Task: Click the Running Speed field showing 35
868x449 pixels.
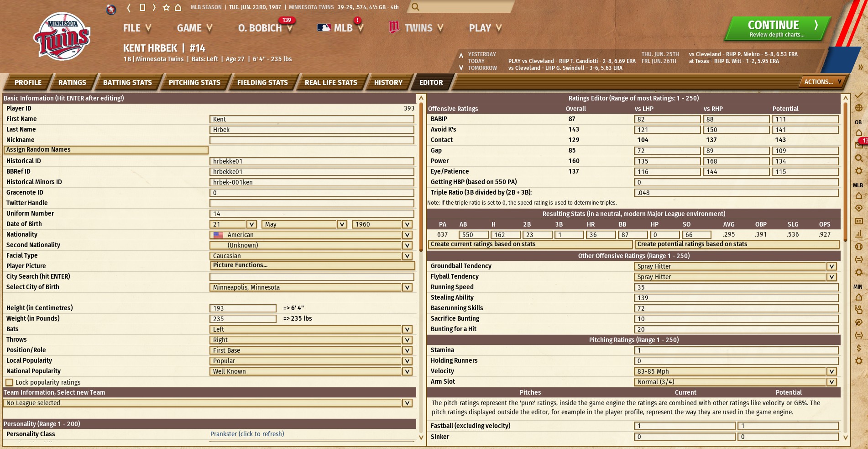Action: [x=736, y=287]
